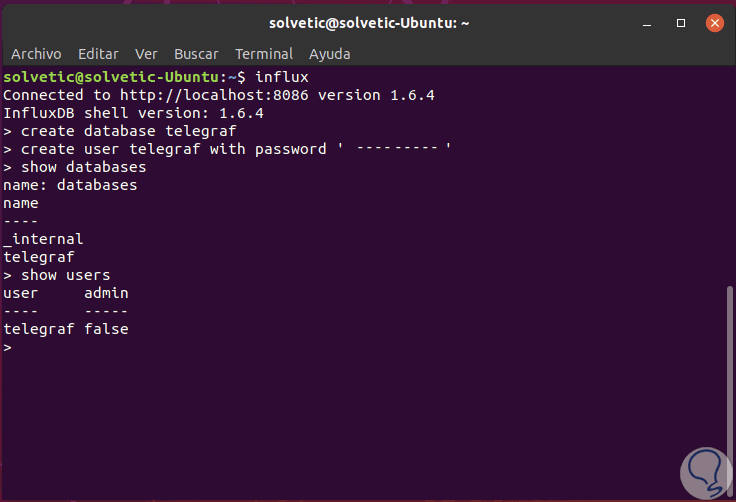Viewport: 736px width, 502px height.
Task: Click the "_internal" database entry
Action: click(x=44, y=239)
